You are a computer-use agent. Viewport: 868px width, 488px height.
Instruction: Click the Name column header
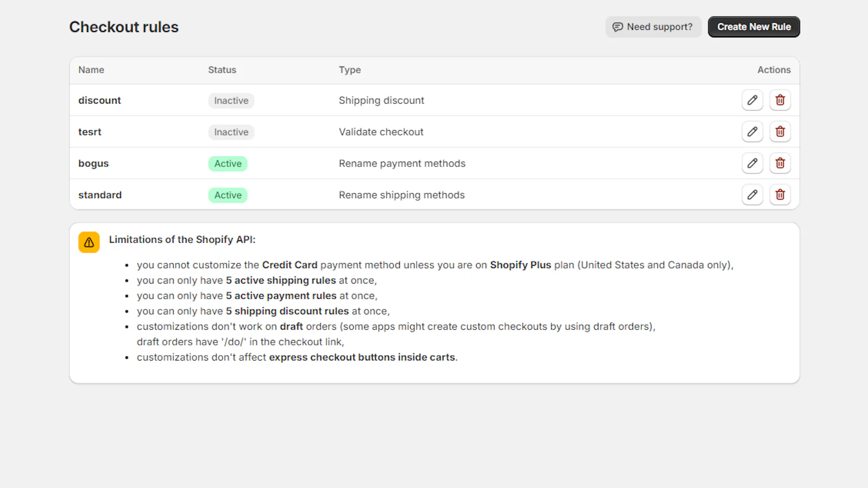pyautogui.click(x=91, y=70)
